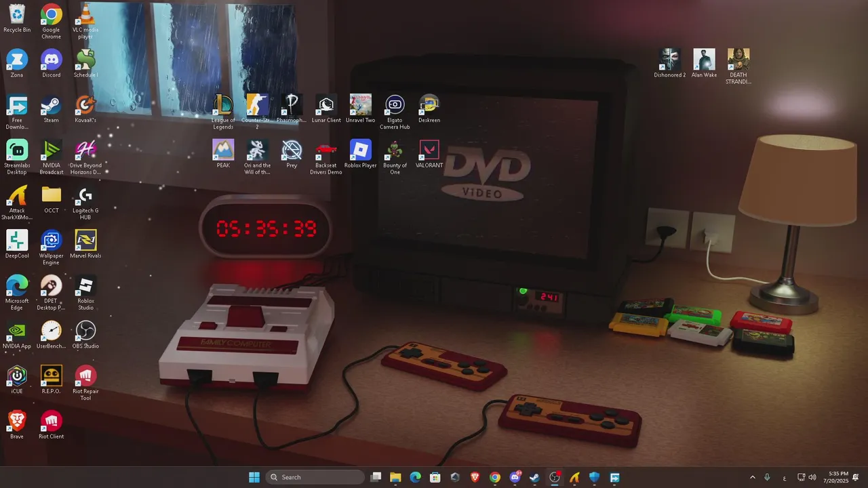The image size is (868, 488).
Task: Select the DEATH STRANDING icon
Action: coord(738,67)
